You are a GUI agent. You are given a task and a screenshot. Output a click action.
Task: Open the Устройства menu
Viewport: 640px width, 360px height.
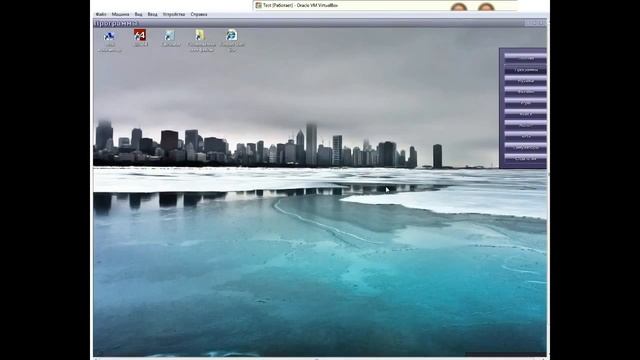coord(174,14)
